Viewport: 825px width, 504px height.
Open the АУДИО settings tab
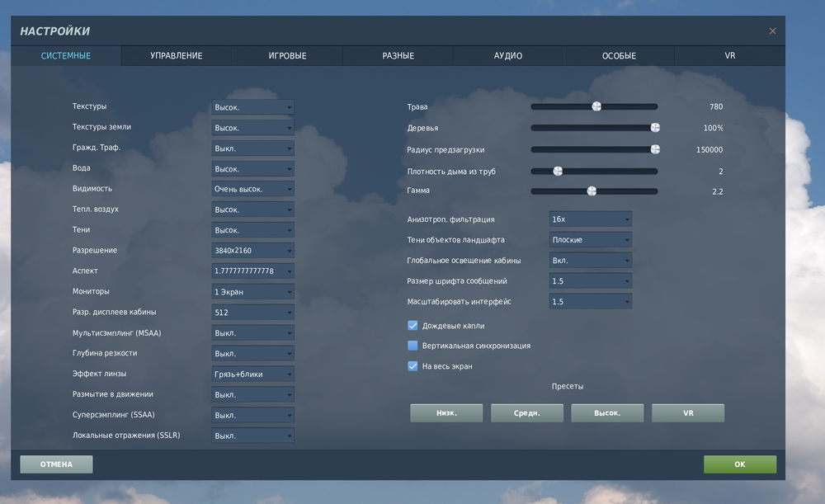pos(508,55)
